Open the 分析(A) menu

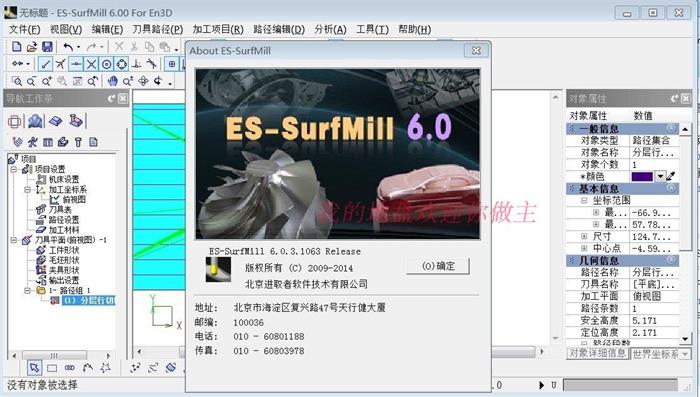[330, 29]
